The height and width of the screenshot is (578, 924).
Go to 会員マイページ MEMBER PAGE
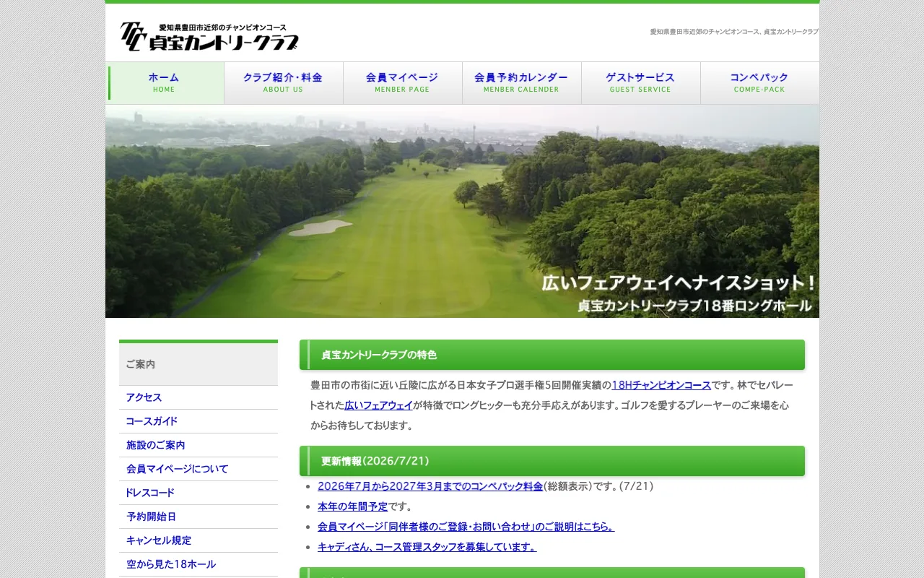tap(402, 83)
